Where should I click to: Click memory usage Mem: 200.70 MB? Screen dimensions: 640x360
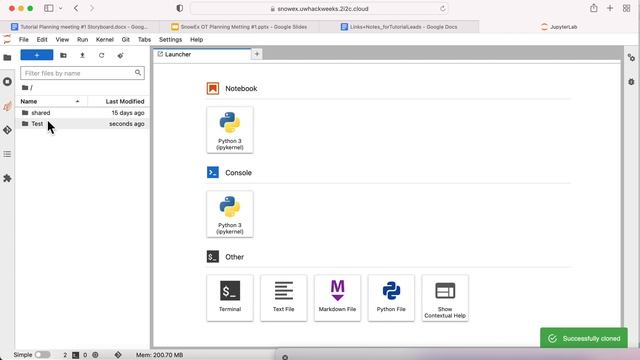pos(159,355)
